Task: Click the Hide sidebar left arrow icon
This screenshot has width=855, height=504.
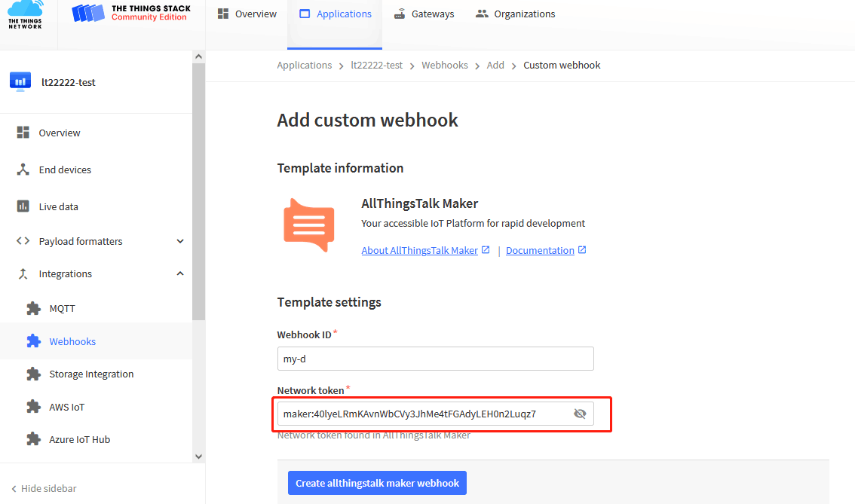Action: (x=14, y=489)
